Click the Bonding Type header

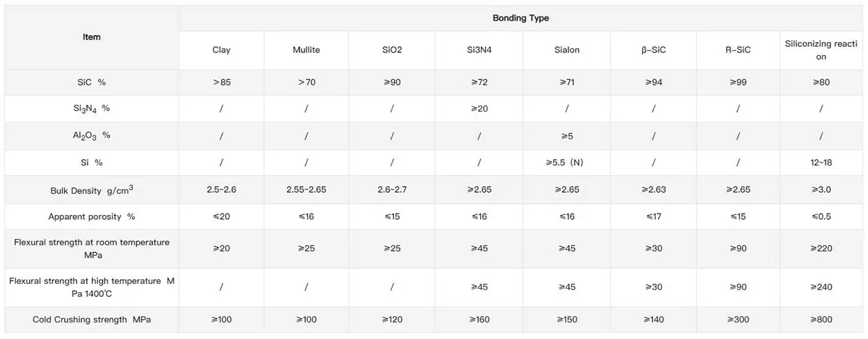click(521, 19)
